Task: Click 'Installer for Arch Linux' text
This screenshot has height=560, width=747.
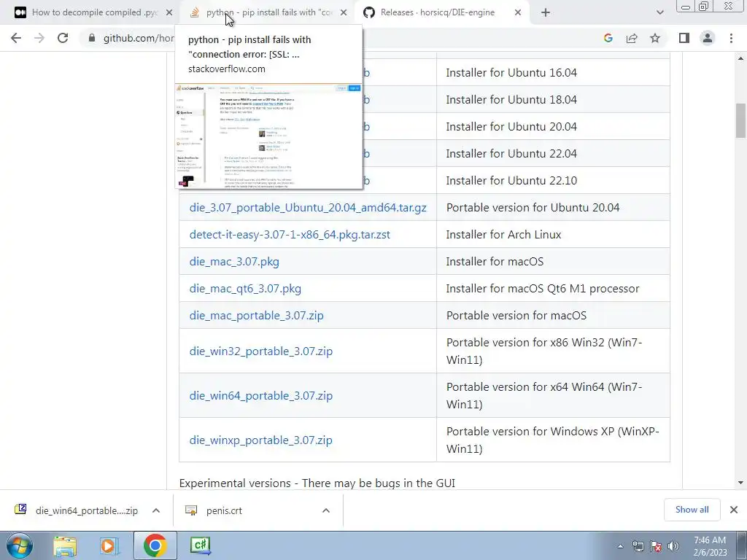Action: [x=503, y=235]
